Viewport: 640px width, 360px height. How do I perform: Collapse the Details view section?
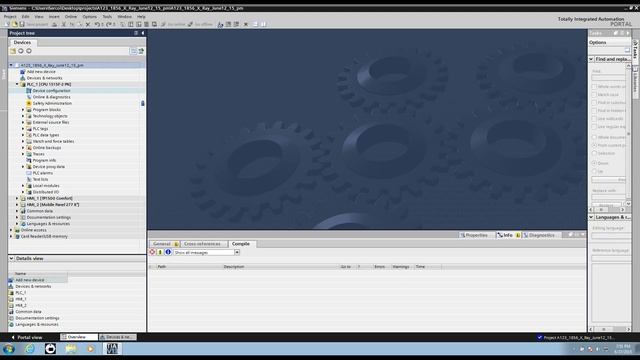coord(11,259)
